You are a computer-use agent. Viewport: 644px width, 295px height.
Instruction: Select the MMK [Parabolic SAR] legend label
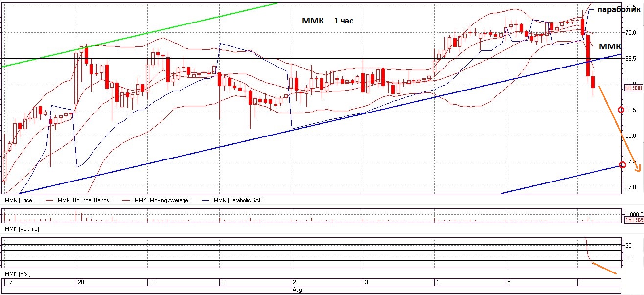(239, 200)
